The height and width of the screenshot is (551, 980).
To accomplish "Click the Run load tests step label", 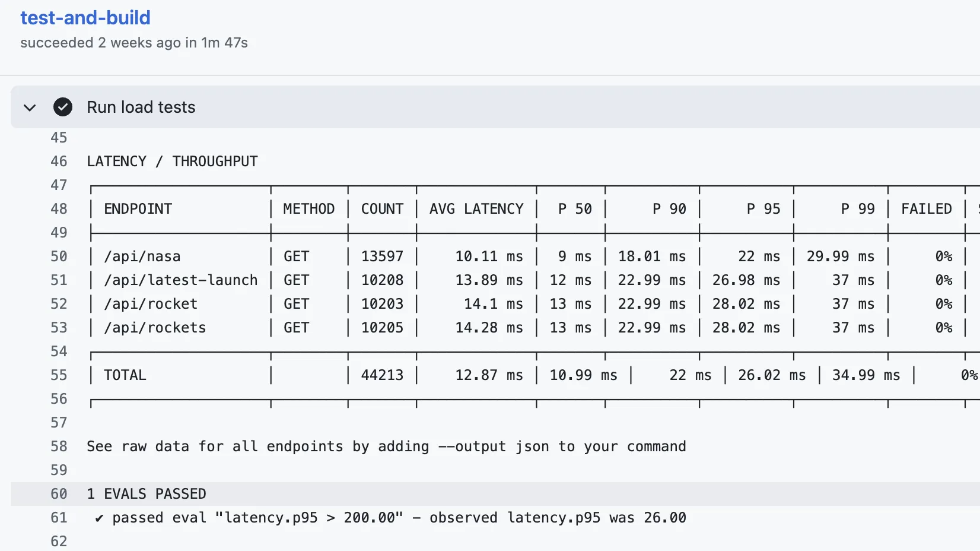I will [141, 107].
